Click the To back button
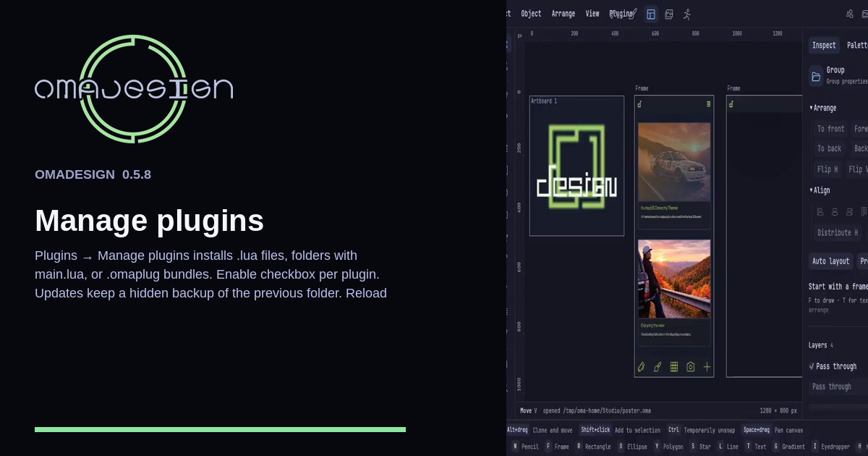Image resolution: width=868 pixels, height=456 pixels. click(x=829, y=148)
